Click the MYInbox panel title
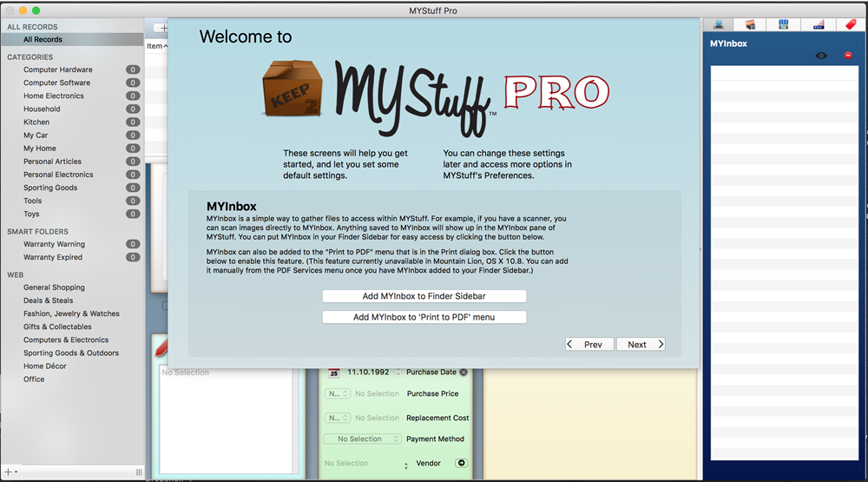868x482 pixels. tap(728, 43)
